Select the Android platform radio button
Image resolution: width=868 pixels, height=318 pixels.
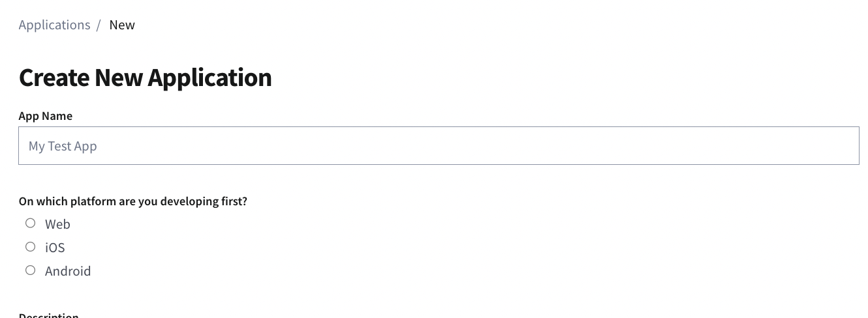(30, 270)
